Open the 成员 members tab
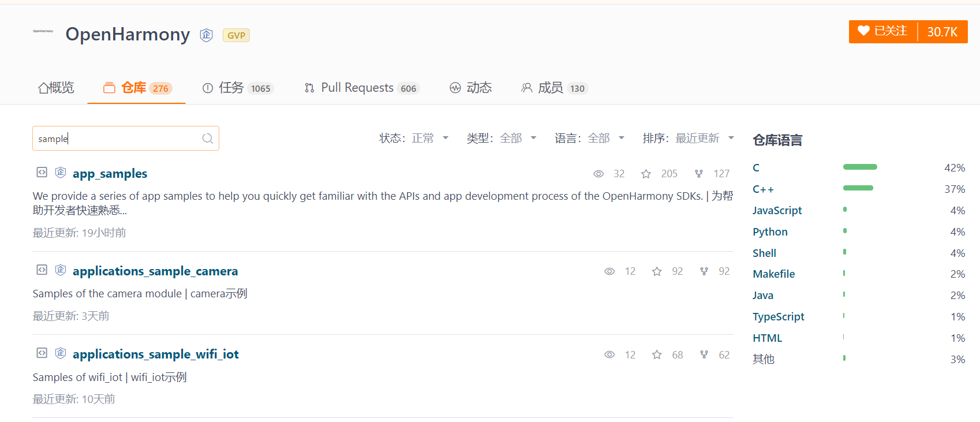This screenshot has height=422, width=980. (554, 88)
